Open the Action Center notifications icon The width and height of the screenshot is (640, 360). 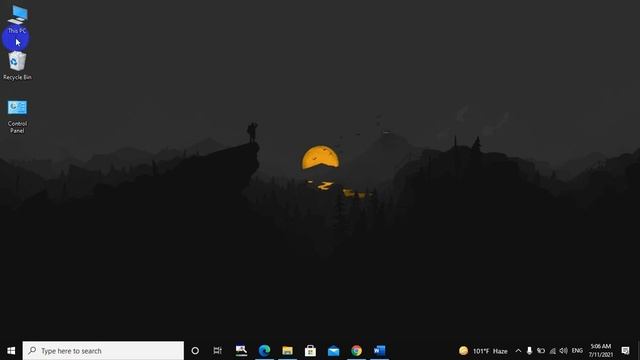[x=625, y=351]
